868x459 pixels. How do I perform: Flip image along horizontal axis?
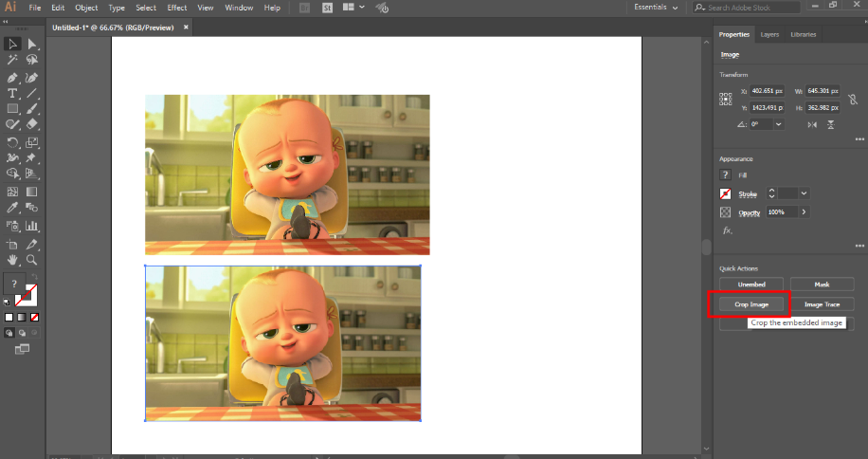click(x=812, y=124)
